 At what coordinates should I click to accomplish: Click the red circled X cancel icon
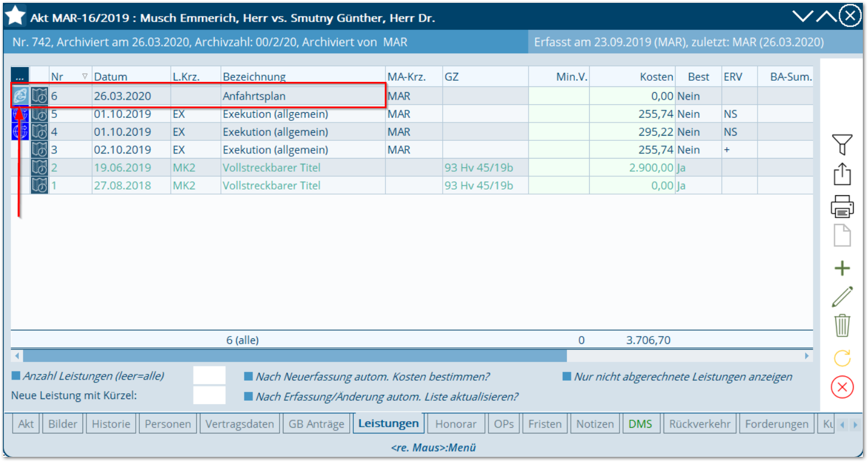pyautogui.click(x=842, y=387)
